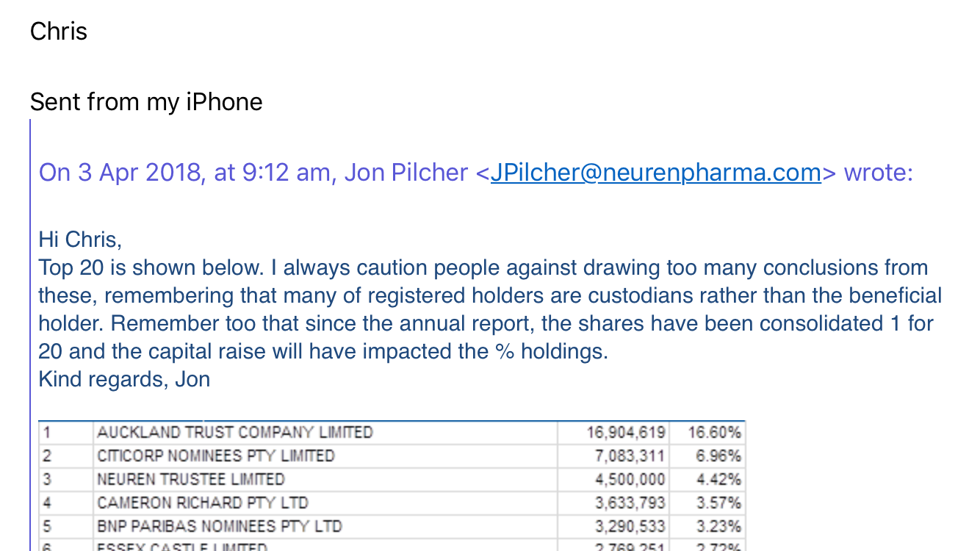Image resolution: width=980 pixels, height=551 pixels.
Task: Click the 'Sent from my iPhone' signature
Action: point(146,101)
